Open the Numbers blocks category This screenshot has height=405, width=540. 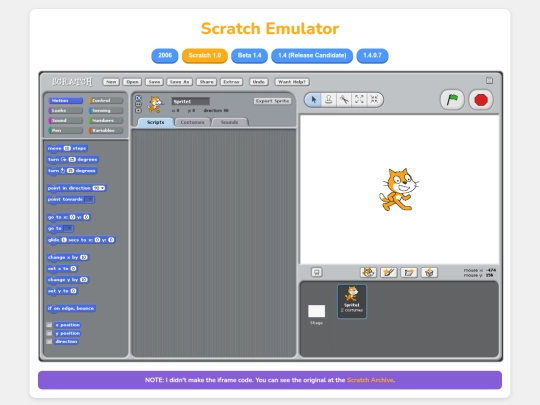(106, 121)
